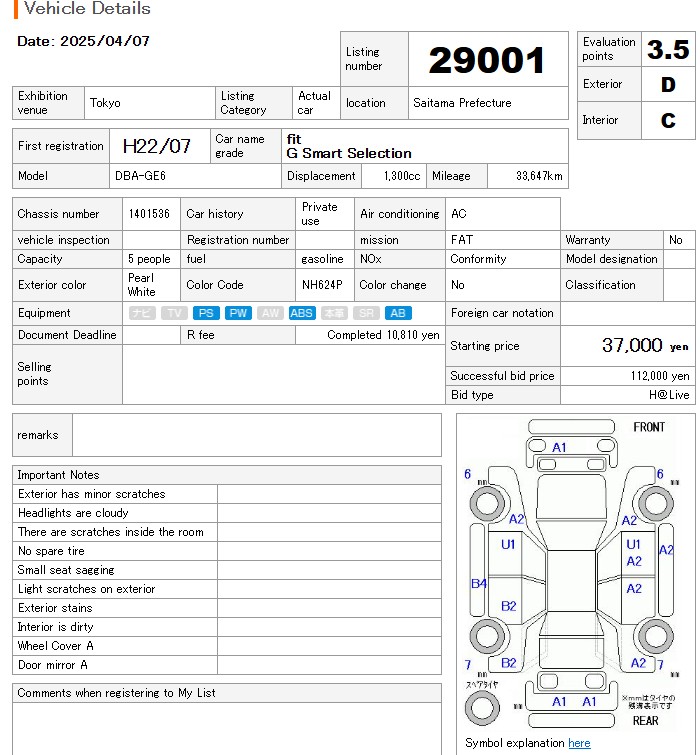Click the blue AB airbag badge

click(x=398, y=313)
